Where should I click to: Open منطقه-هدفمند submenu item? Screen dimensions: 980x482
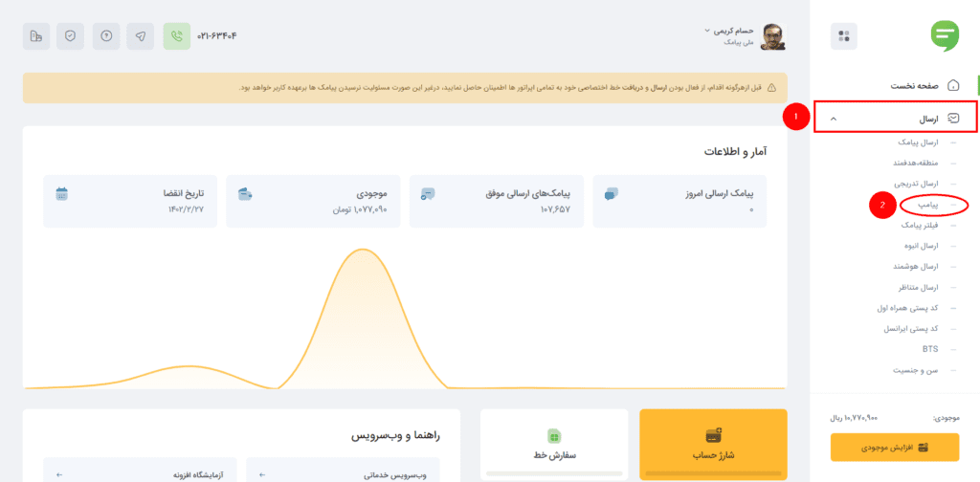[916, 164]
